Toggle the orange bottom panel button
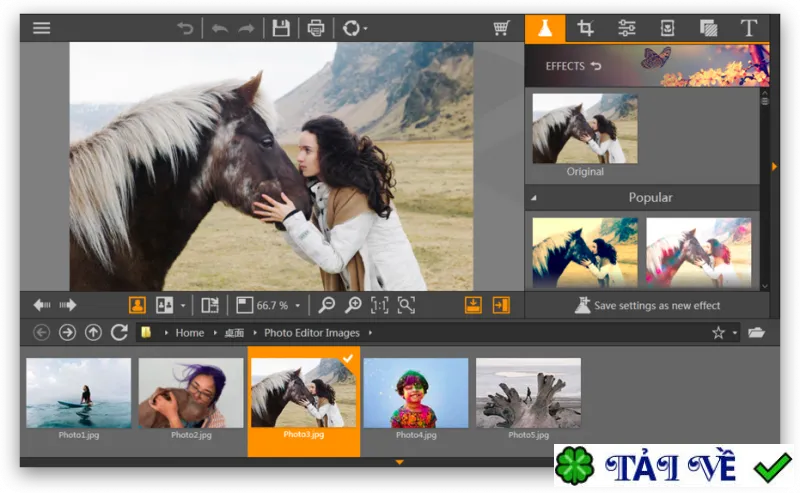 click(473, 305)
